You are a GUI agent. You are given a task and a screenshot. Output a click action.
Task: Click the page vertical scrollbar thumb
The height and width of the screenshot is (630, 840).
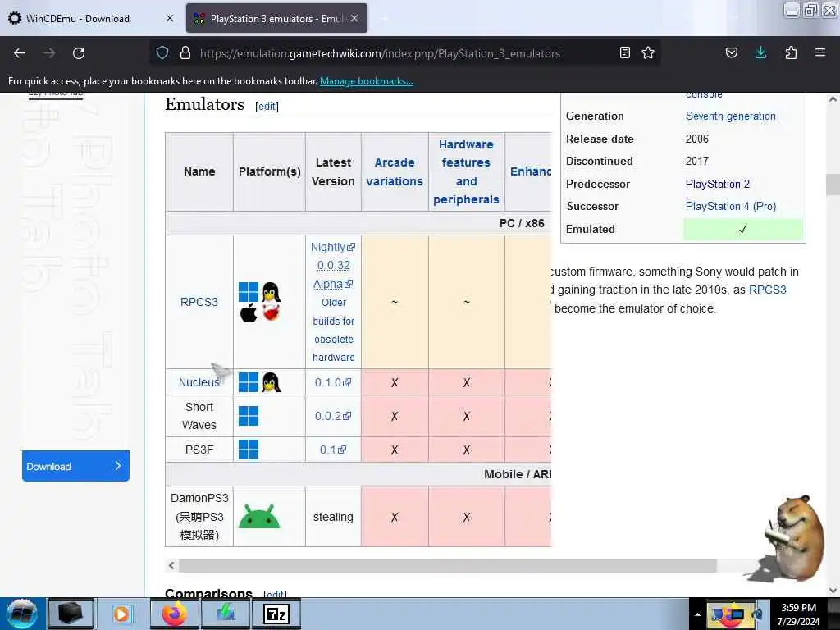[833, 185]
